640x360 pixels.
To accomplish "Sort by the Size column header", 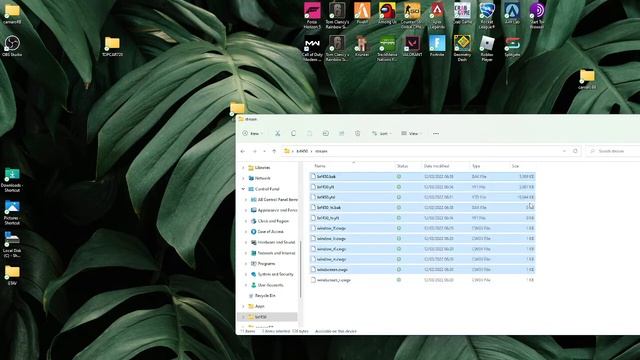I will tap(516, 166).
